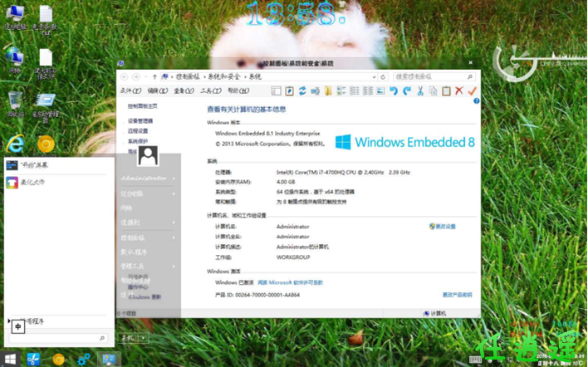Click the Back navigation arrow
The image size is (588, 367).
(125, 77)
